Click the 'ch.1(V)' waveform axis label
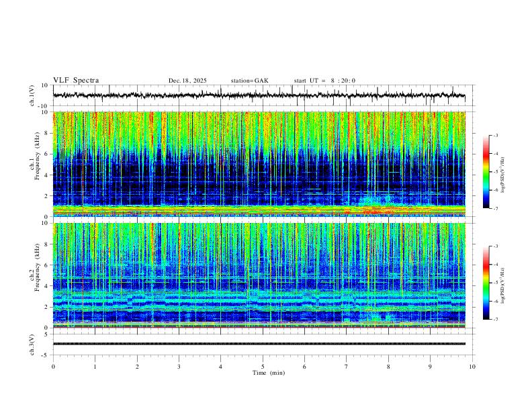 click(x=32, y=95)
